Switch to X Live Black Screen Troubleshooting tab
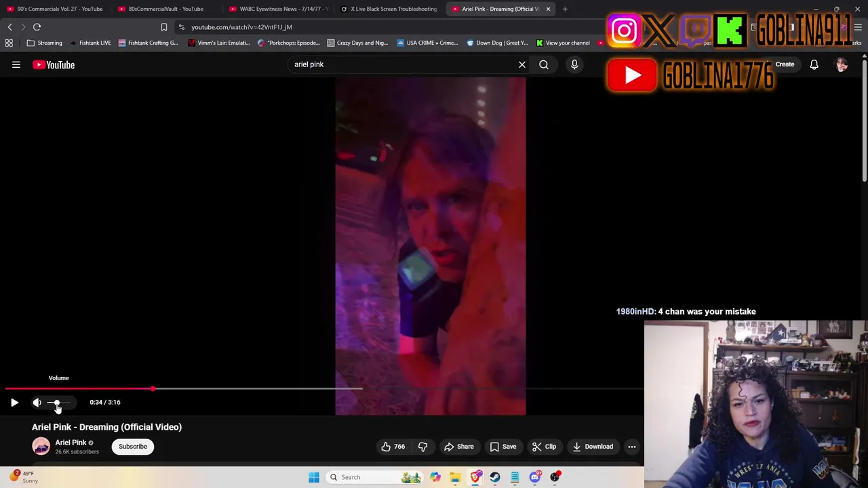The width and height of the screenshot is (868, 488). tap(388, 9)
